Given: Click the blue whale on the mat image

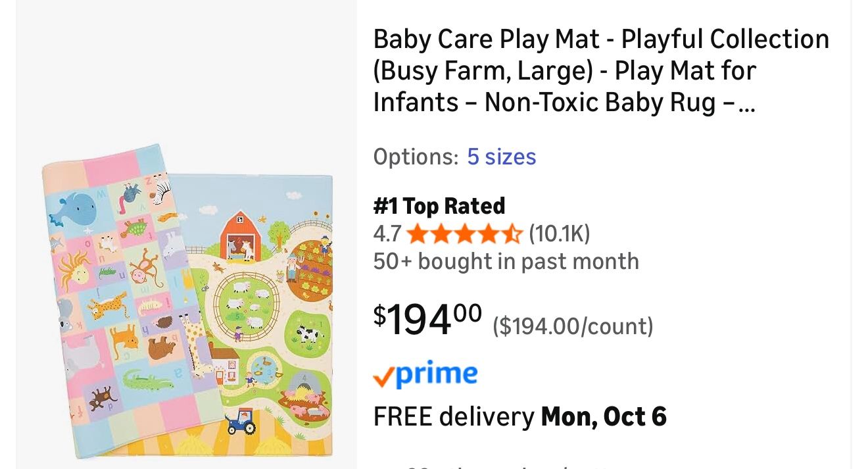Looking at the screenshot, I should [72, 207].
